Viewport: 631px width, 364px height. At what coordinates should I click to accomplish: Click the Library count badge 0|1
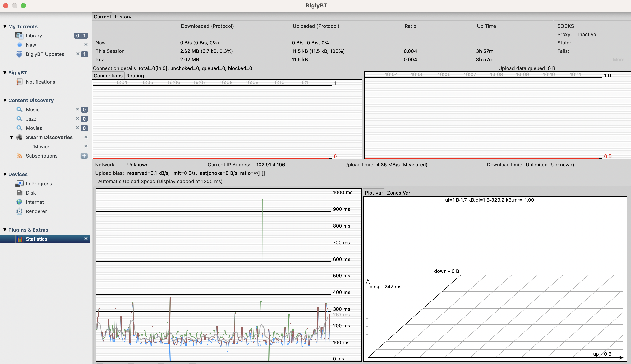pyautogui.click(x=81, y=36)
